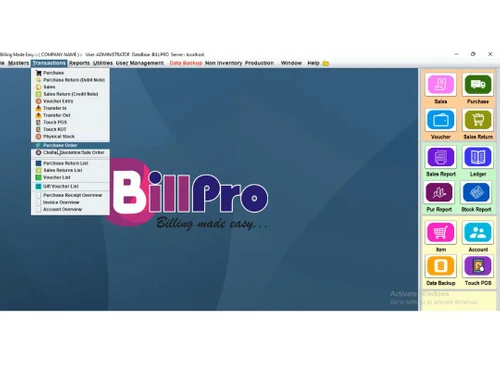Open Account Overview entry

[x=70, y=209]
